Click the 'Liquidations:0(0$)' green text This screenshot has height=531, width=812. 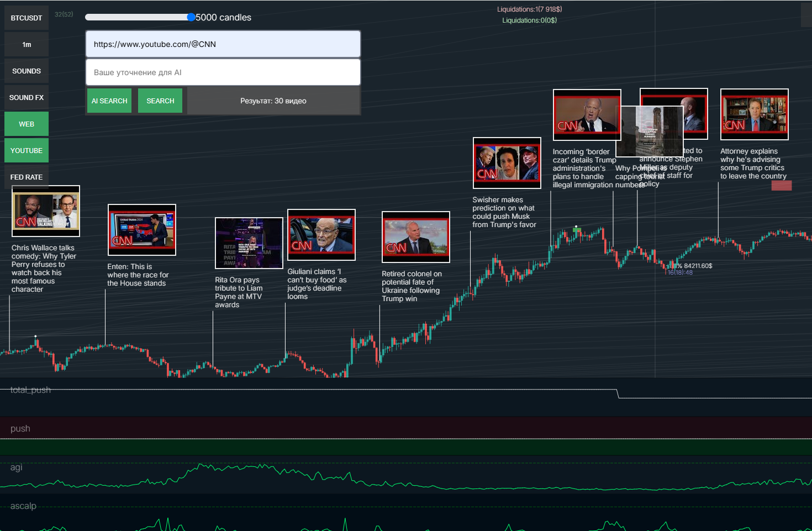pos(529,20)
